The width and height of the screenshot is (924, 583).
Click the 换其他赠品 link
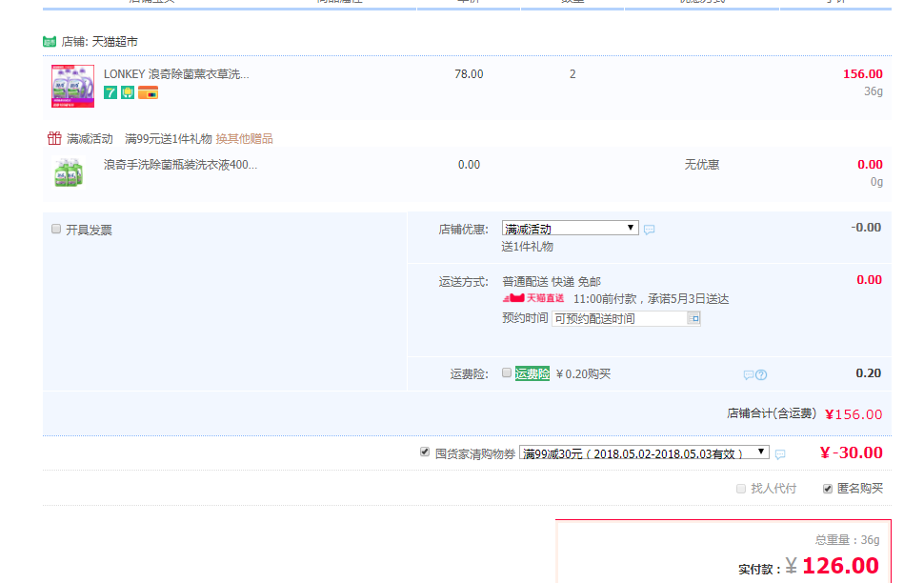tap(245, 139)
